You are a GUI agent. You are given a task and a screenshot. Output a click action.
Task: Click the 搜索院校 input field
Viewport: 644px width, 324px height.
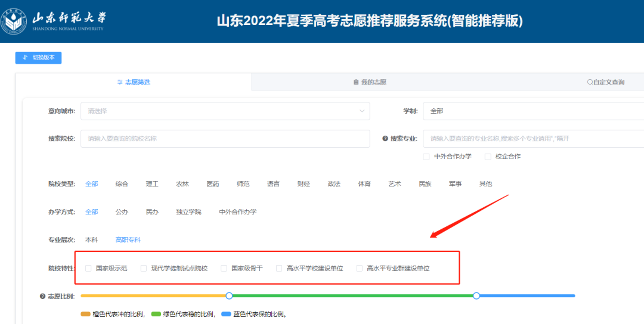[x=225, y=139]
